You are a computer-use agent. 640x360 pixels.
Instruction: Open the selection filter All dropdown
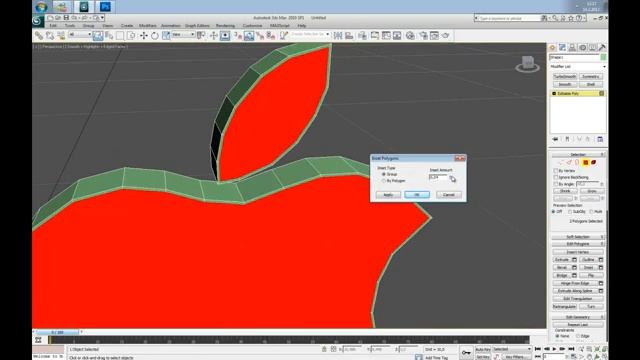[x=80, y=35]
